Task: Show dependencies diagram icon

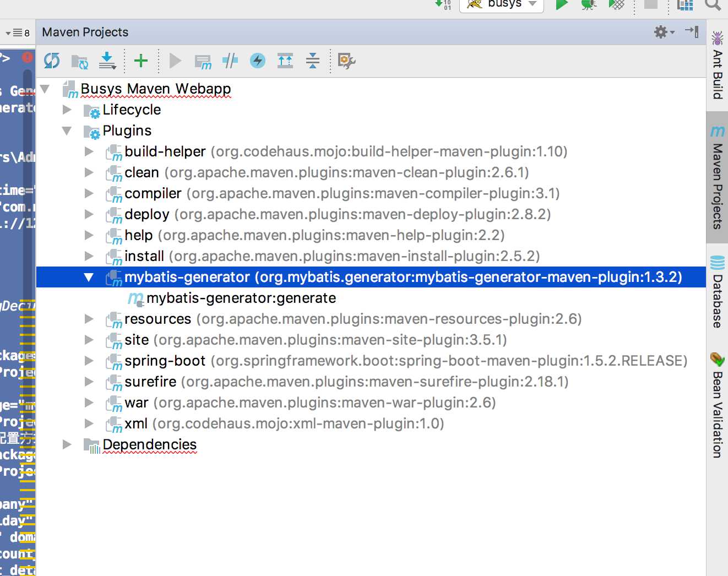Action: (285, 61)
